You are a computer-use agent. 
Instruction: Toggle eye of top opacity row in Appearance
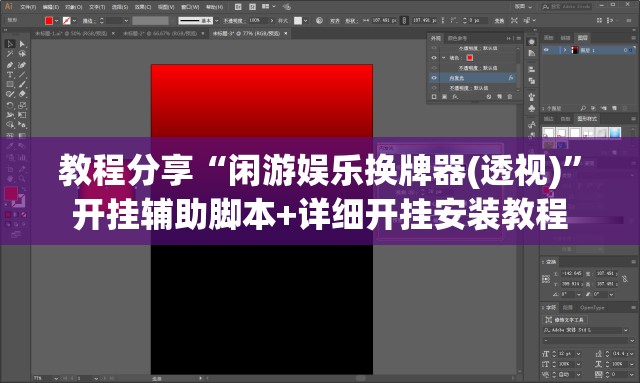click(x=434, y=48)
